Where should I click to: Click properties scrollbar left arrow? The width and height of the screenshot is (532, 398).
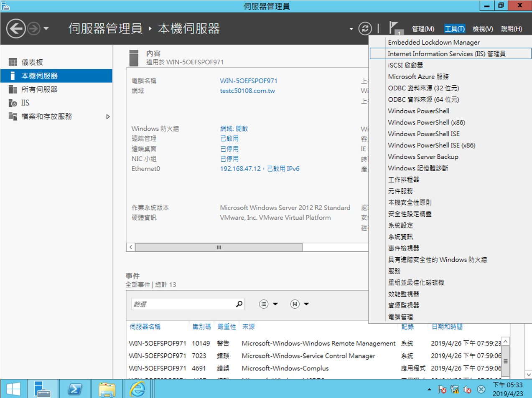point(131,247)
